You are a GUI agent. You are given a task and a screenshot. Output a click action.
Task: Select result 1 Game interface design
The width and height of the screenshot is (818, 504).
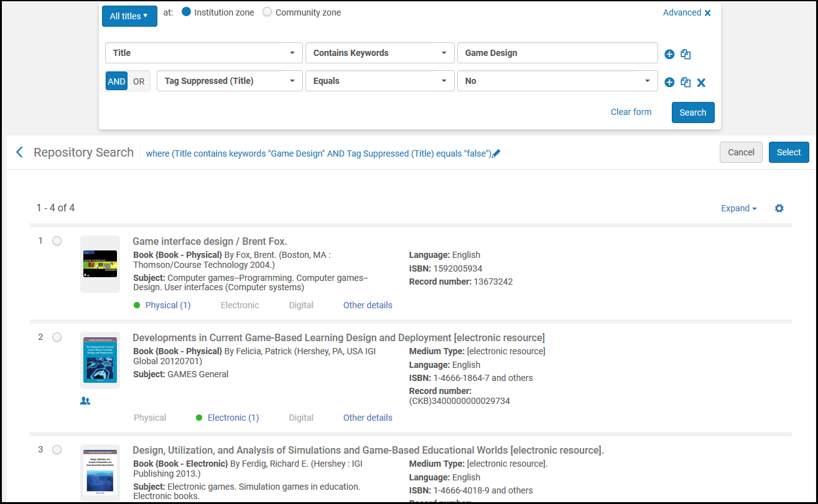[57, 241]
